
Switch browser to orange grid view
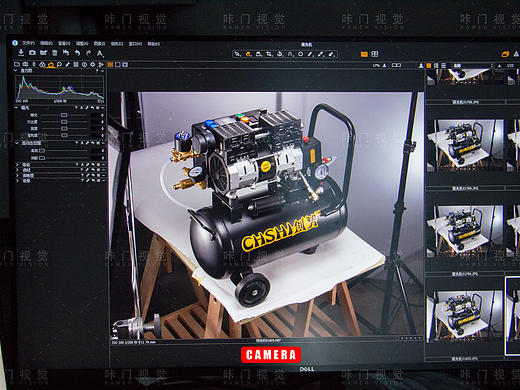(429, 66)
